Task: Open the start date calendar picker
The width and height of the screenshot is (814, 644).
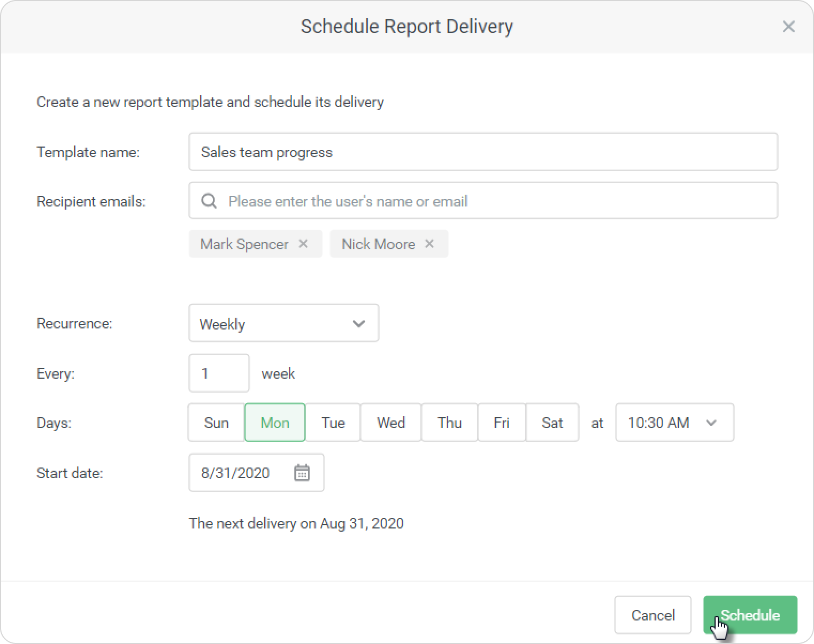Action: tap(302, 473)
